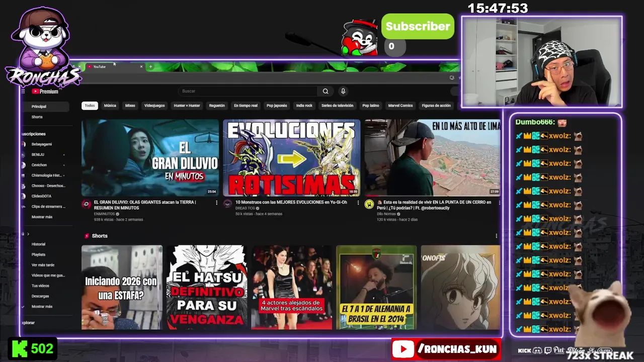The image size is (644, 362).
Task: Open a new browser tab with plus
Action: [x=150, y=66]
